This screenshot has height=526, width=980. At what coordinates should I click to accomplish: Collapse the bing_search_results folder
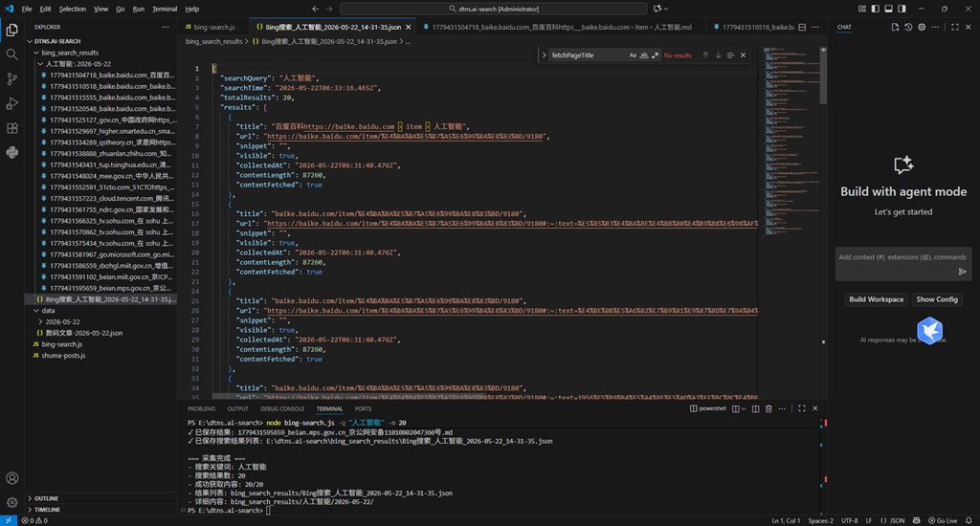tap(36, 53)
